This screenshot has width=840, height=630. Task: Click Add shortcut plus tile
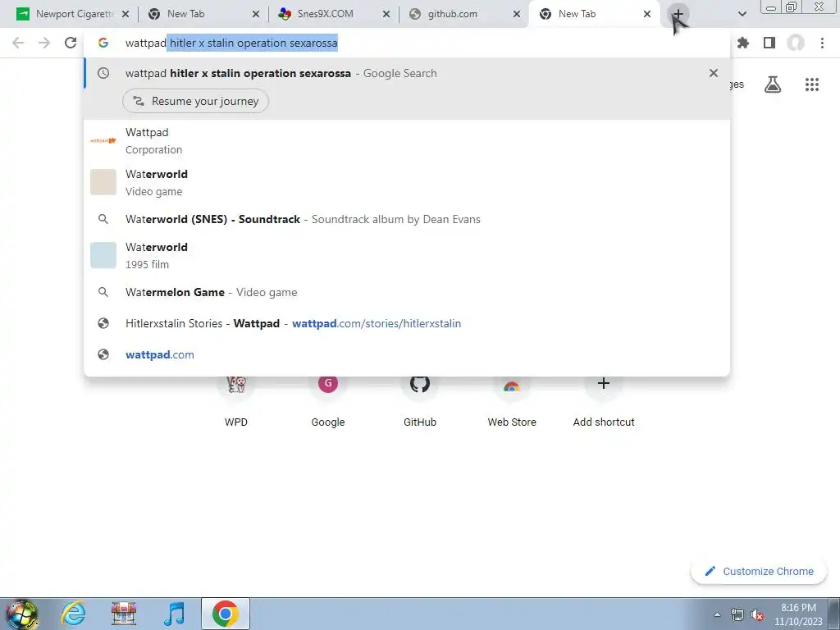(604, 402)
